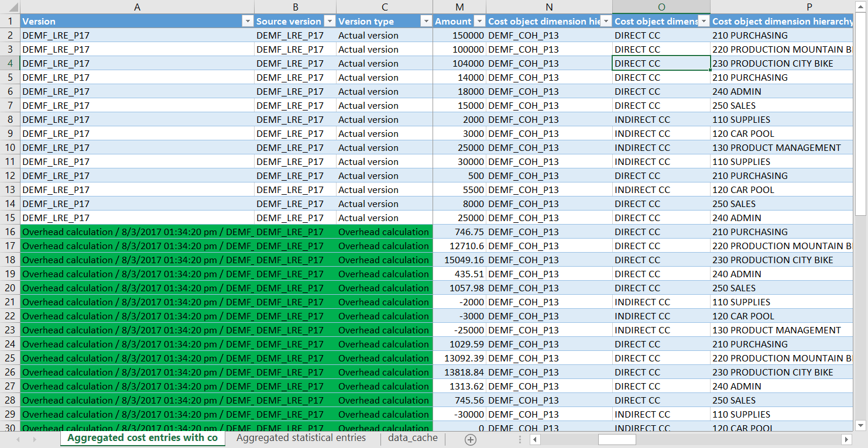Select the Aggregated cost entries sheet tab
This screenshot has height=448, width=868.
click(142, 438)
